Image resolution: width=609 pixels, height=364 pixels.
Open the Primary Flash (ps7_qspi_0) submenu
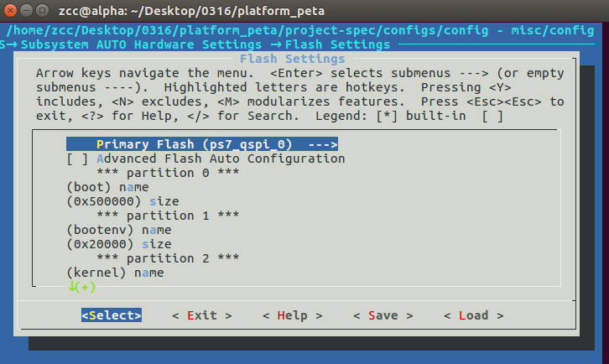(202, 144)
